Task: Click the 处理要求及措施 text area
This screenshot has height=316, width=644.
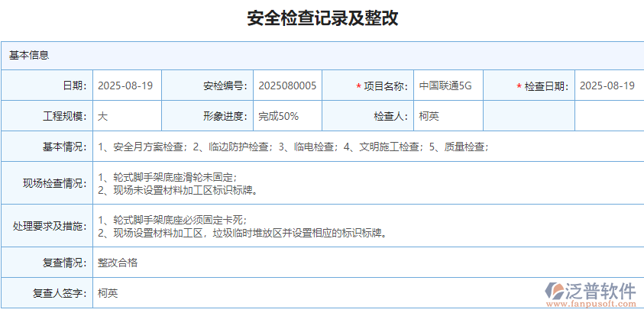Action: pyautogui.click(x=367, y=226)
